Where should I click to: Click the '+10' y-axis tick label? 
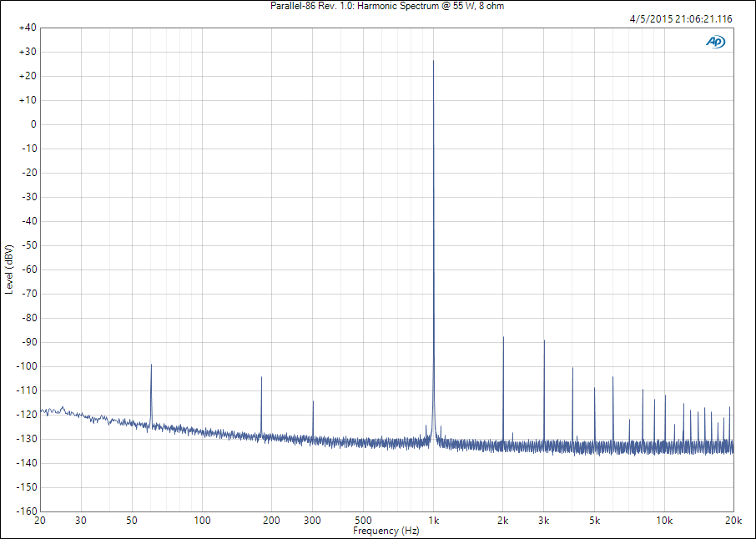click(x=28, y=100)
